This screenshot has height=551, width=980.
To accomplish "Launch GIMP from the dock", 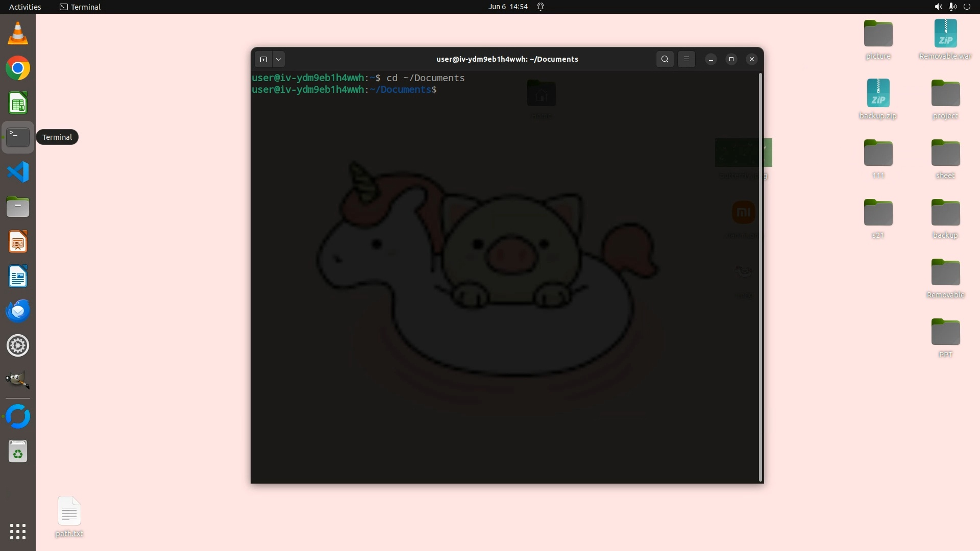I will click(x=18, y=380).
